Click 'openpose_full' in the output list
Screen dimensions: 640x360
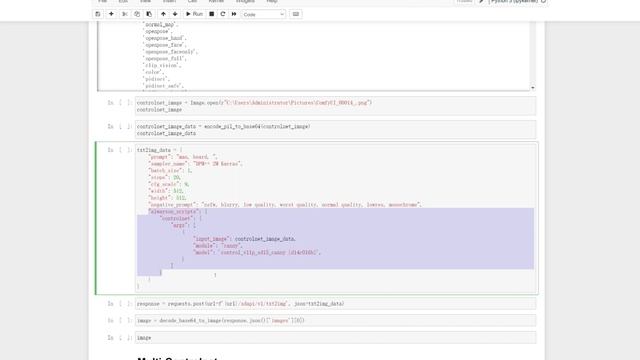(164, 58)
